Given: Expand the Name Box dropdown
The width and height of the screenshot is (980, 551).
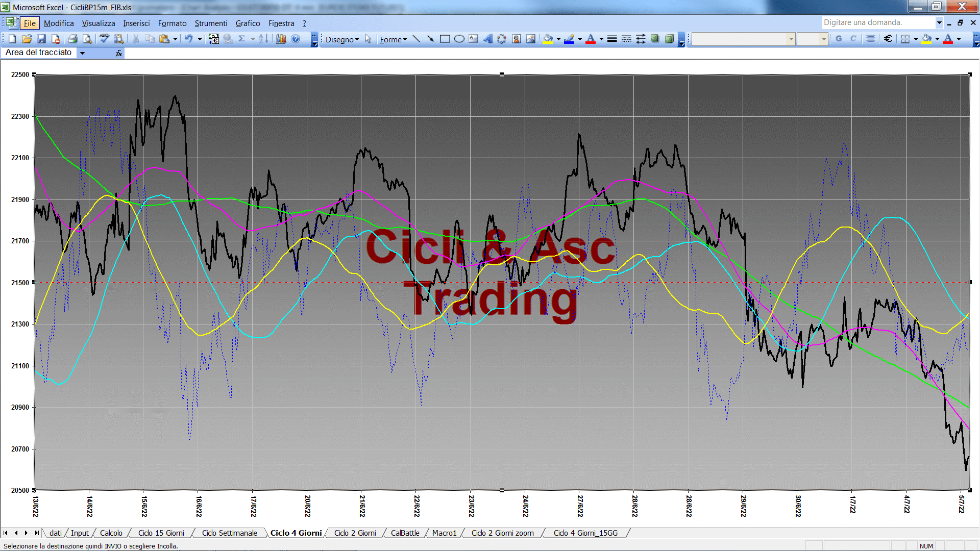Looking at the screenshot, I should point(82,53).
